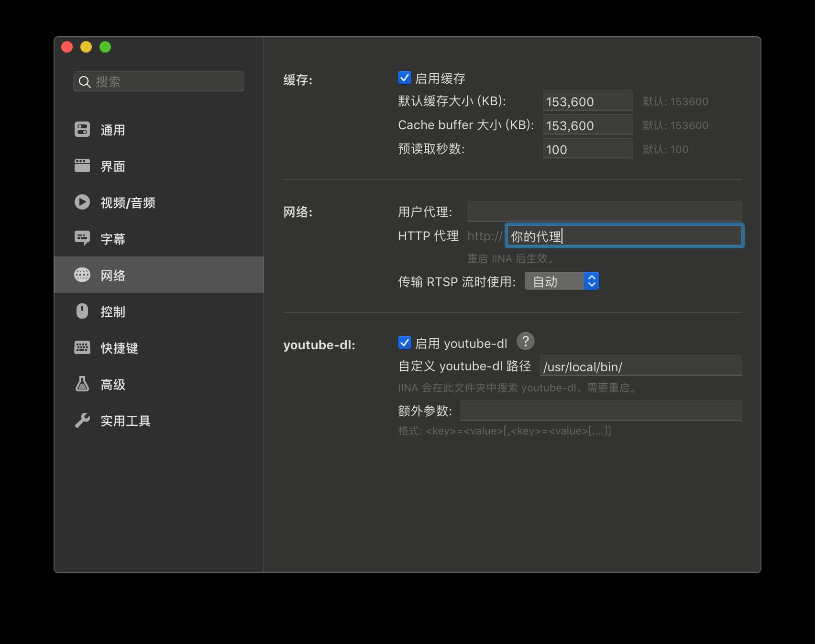The image size is (815, 644).
Task: Open the RTSP transport 自动 dropdown
Action: coord(562,281)
